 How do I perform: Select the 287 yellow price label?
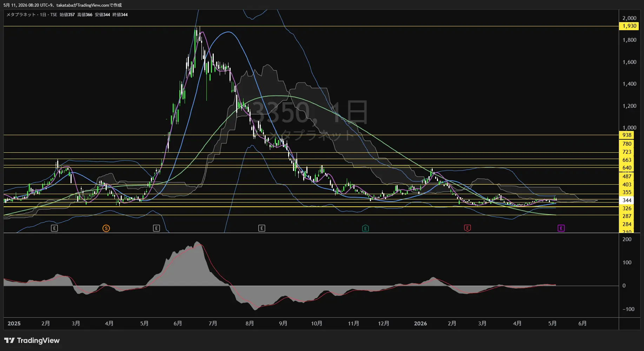point(627,216)
